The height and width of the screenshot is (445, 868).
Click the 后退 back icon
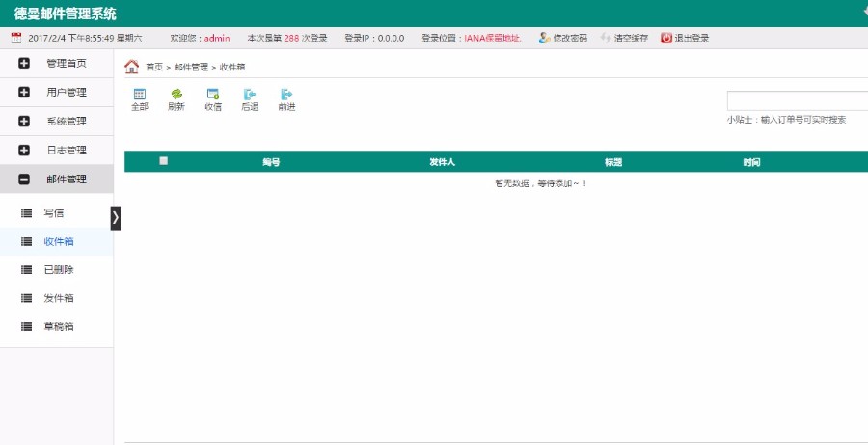[x=250, y=95]
